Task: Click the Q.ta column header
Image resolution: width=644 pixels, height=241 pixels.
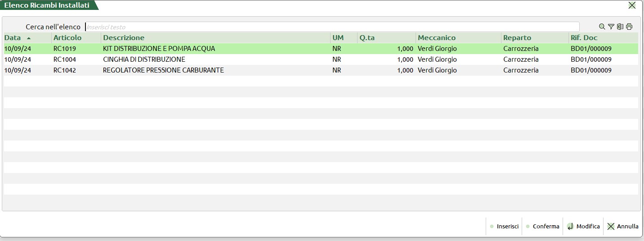Action: coord(367,38)
